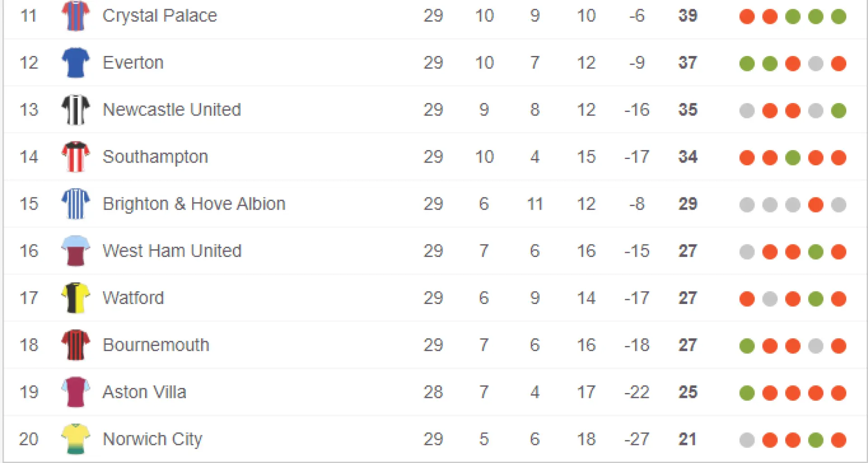The width and height of the screenshot is (868, 463).
Task: Click the West Ham United shirt icon
Action: pyautogui.click(x=75, y=251)
